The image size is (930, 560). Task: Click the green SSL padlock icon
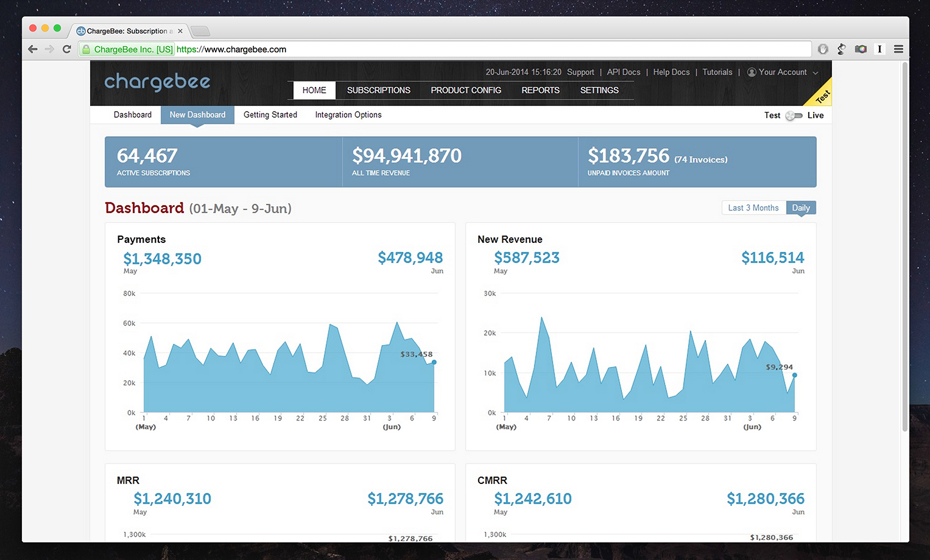pos(86,49)
